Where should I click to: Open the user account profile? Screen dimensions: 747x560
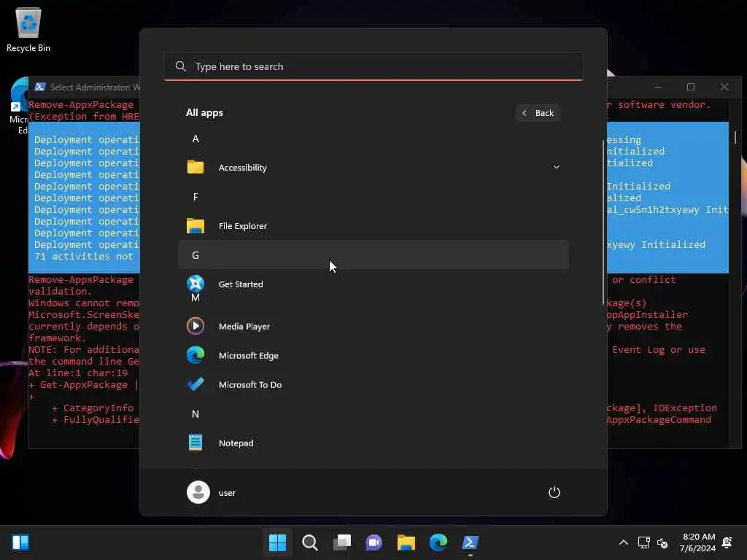coord(212,492)
